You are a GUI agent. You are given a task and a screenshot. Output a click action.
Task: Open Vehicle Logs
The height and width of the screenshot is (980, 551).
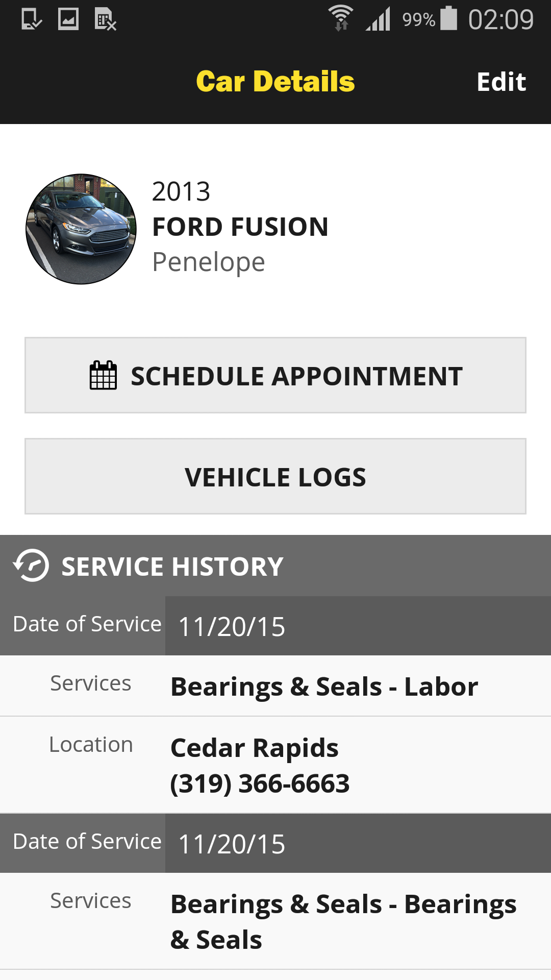click(275, 476)
